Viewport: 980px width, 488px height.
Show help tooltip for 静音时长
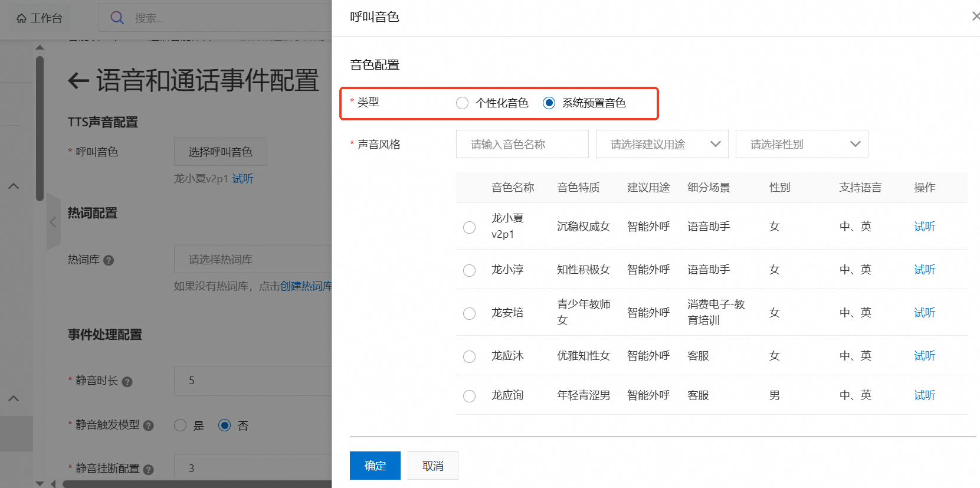click(x=127, y=382)
